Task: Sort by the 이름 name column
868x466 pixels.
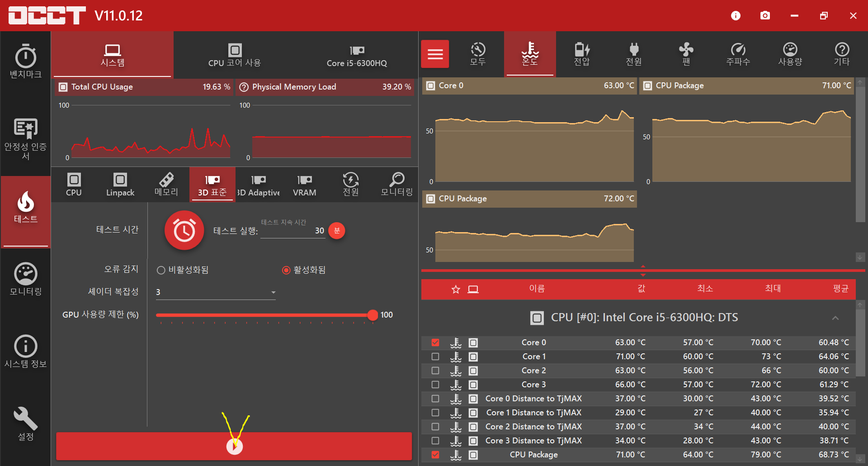Action: pyautogui.click(x=537, y=289)
